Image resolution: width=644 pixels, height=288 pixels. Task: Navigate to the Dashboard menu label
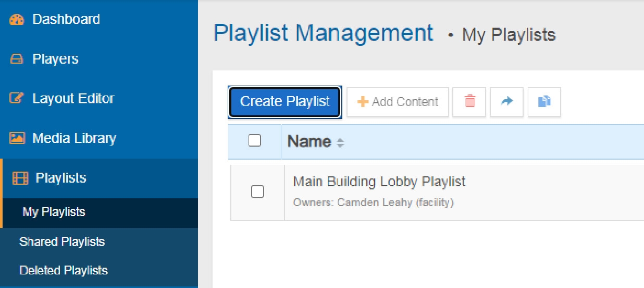[x=66, y=20]
